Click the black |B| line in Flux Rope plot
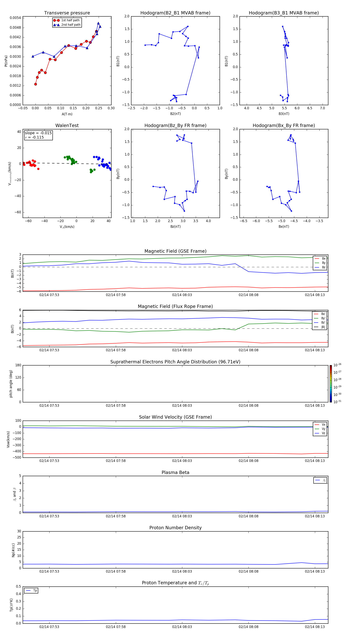The width and height of the screenshot is (351, 644). pos(175,311)
